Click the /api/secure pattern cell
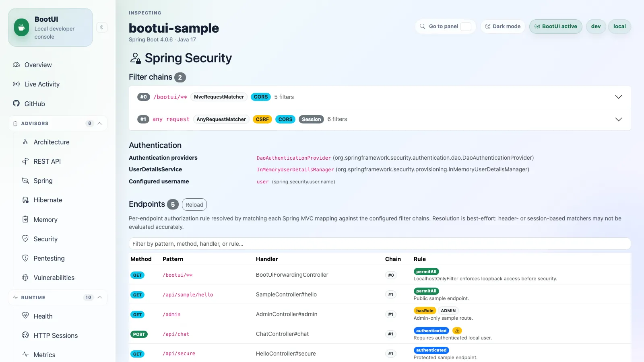This screenshot has height=362, width=644. click(179, 354)
